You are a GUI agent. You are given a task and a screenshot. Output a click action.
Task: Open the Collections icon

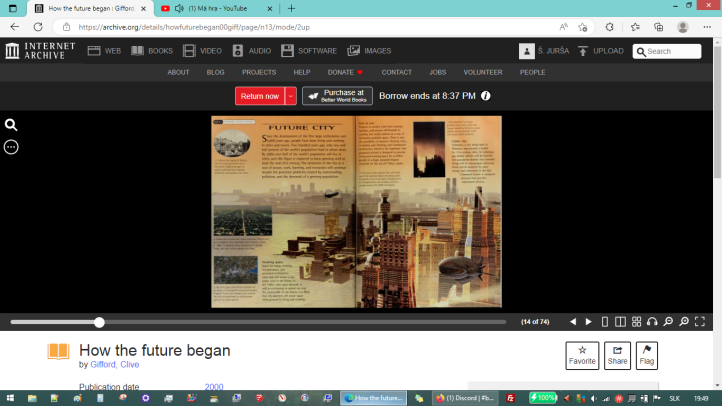(x=658, y=27)
